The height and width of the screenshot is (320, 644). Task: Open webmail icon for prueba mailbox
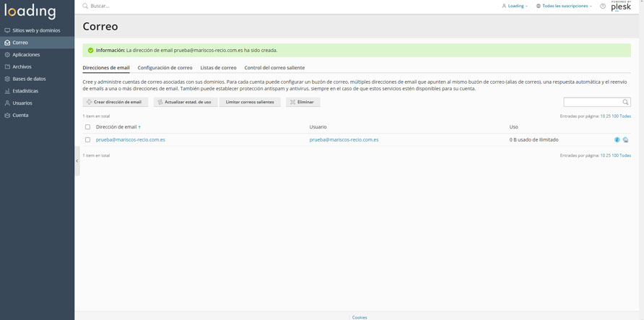click(625, 139)
